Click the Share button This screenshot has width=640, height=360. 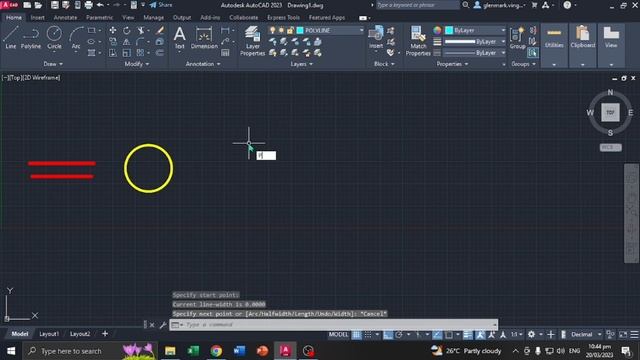(x=161, y=5)
